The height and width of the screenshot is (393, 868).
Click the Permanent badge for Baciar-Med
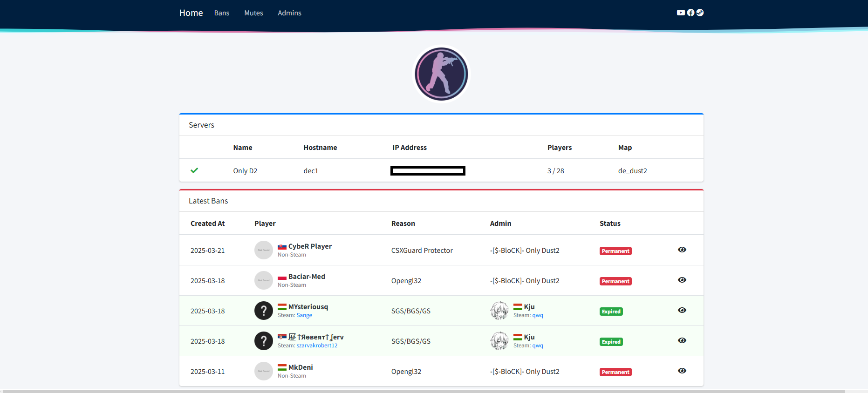click(x=615, y=281)
